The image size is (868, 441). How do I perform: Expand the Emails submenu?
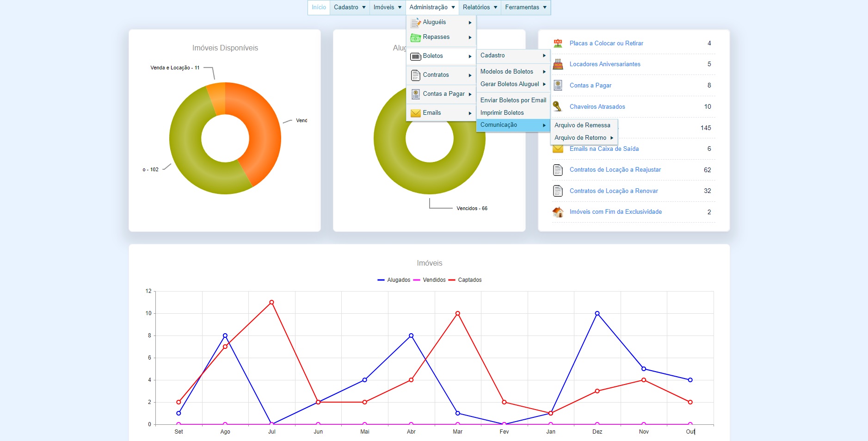coord(441,113)
